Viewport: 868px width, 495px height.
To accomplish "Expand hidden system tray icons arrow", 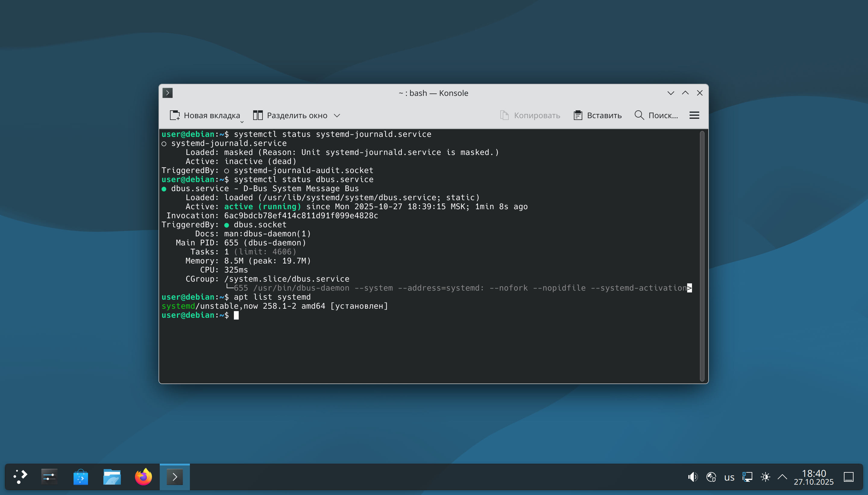I will click(782, 477).
